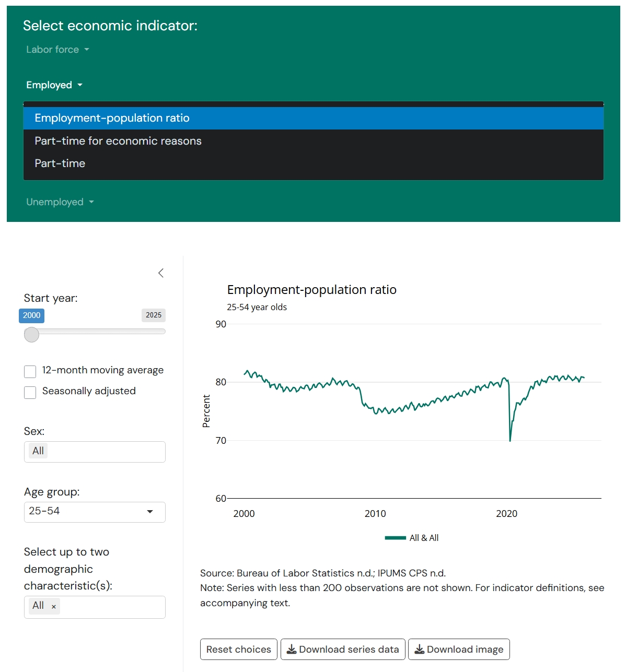Click the download icon on Download image
Image resolution: width=626 pixels, height=672 pixels.
tap(419, 650)
